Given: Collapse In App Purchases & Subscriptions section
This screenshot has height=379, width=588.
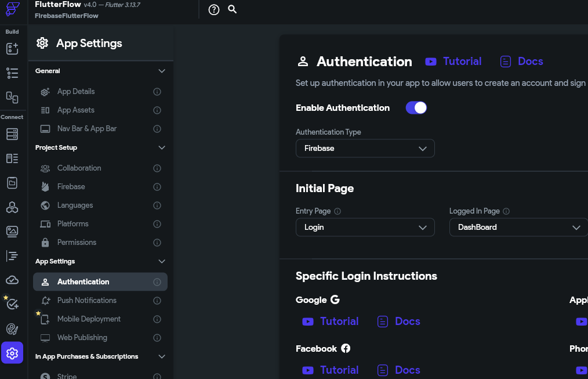Looking at the screenshot, I should tap(162, 356).
